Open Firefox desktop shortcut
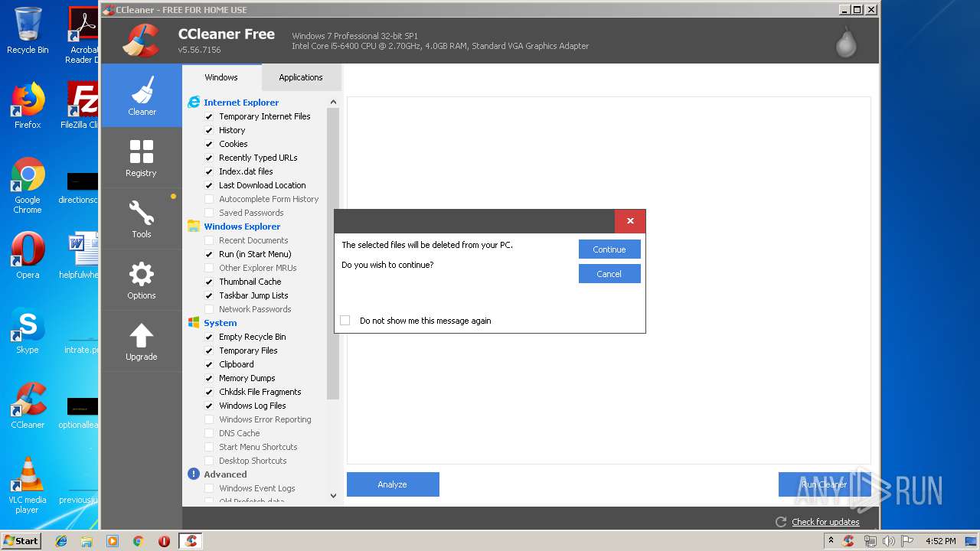 click(28, 106)
